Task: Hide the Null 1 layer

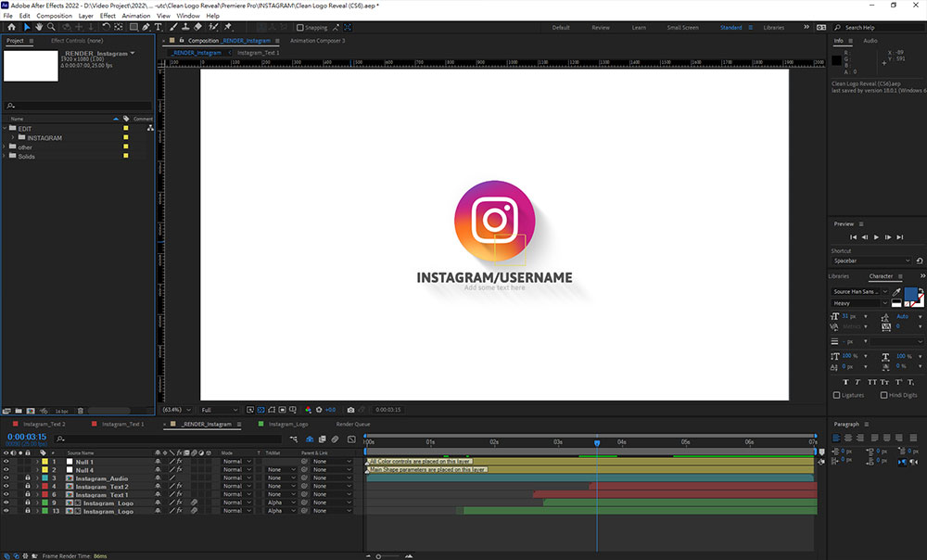Action: [6, 462]
